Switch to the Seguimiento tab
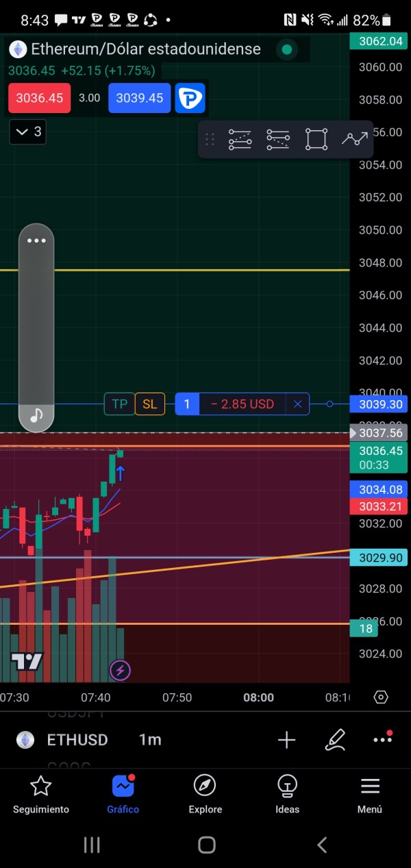 click(x=41, y=795)
